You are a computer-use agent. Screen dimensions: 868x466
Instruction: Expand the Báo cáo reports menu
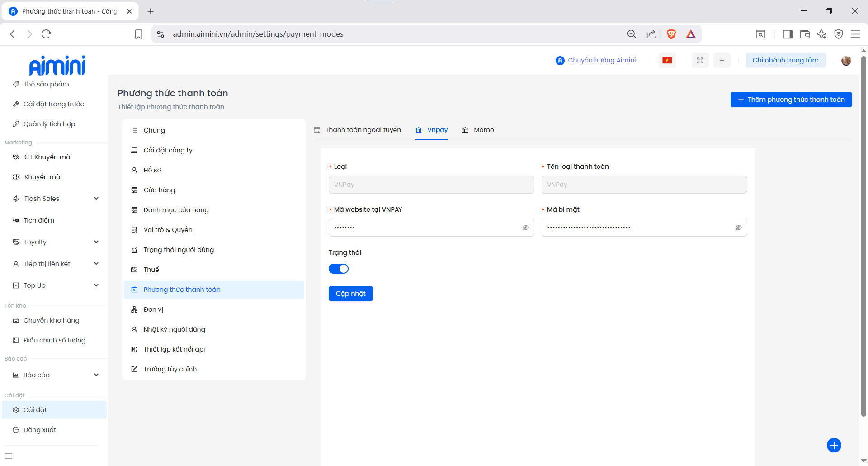click(96, 375)
